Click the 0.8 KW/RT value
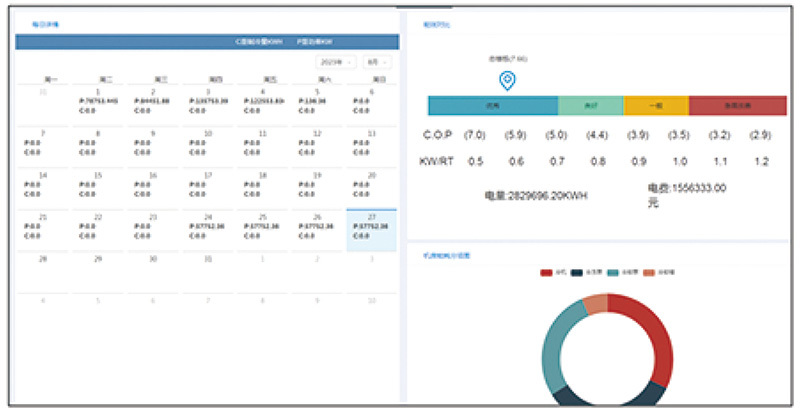The image size is (800, 413). [598, 161]
